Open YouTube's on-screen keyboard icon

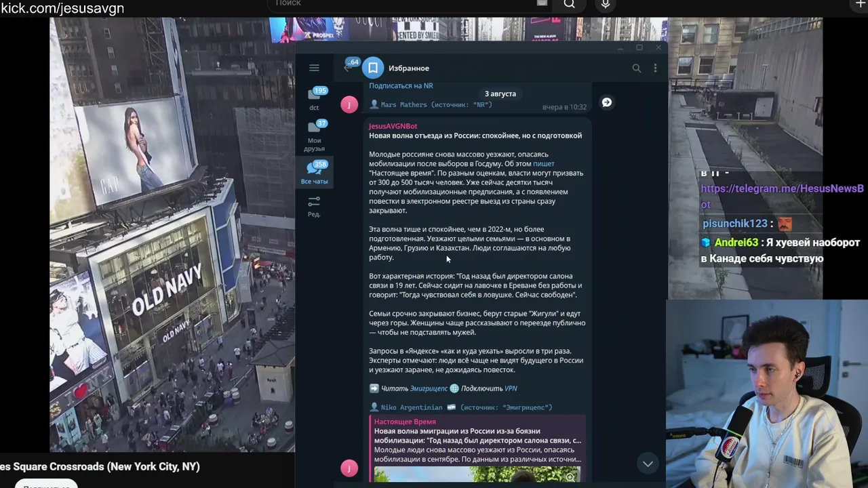coord(542,3)
